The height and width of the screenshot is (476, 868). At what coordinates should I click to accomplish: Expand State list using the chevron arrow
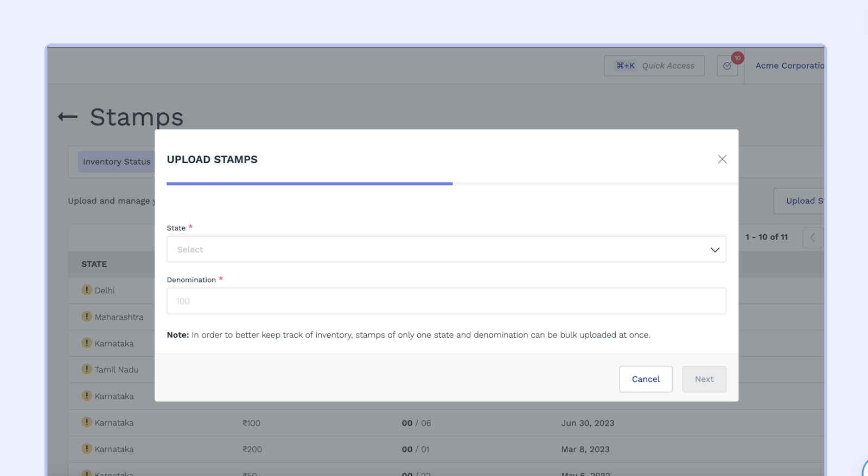pyautogui.click(x=714, y=249)
